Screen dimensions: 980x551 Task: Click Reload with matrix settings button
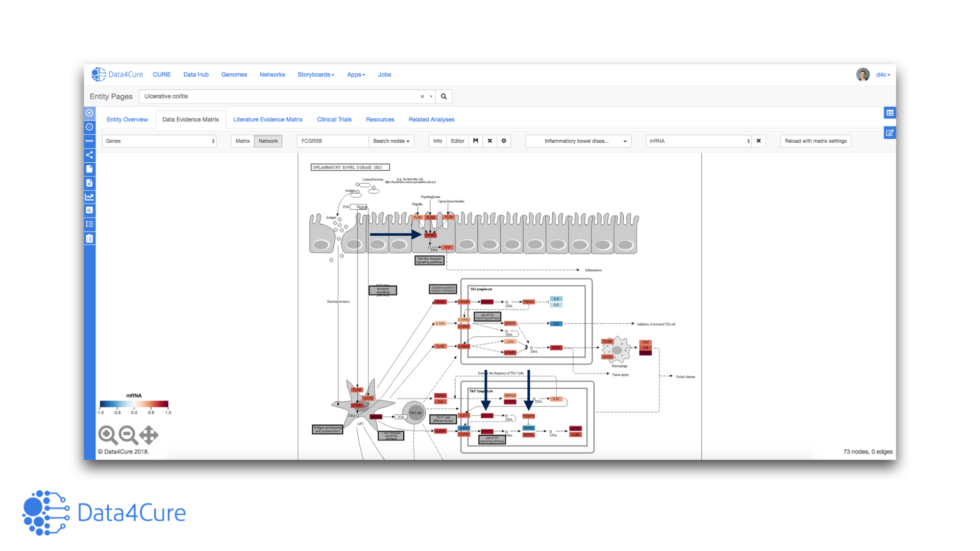[815, 141]
